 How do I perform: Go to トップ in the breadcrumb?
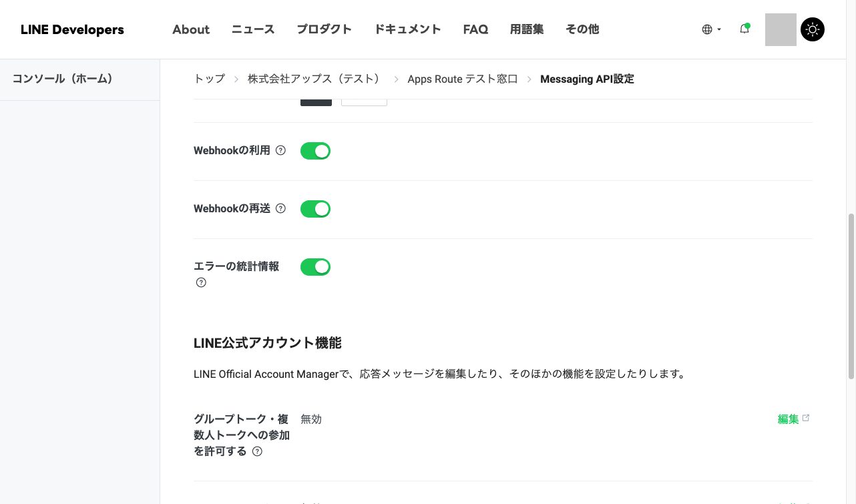point(209,79)
